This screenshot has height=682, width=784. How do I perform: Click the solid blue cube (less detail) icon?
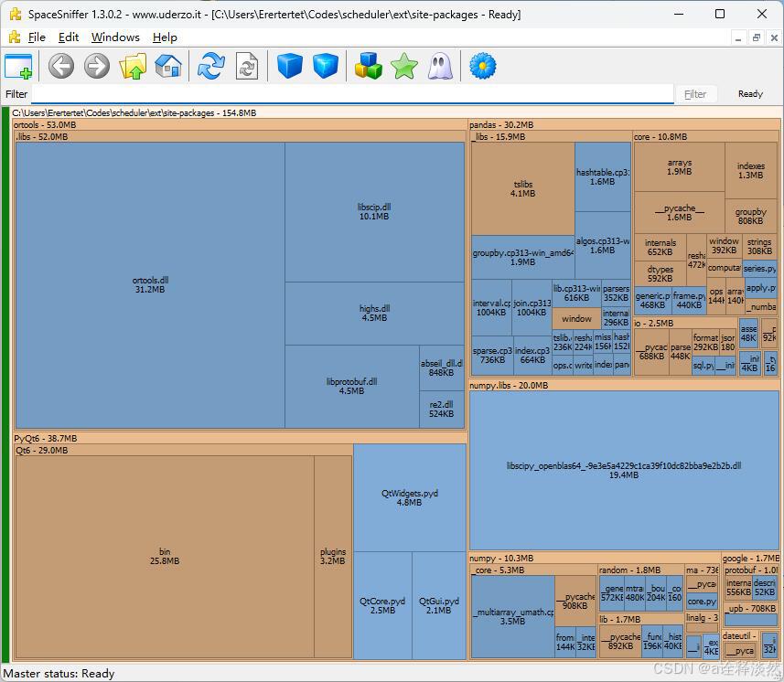point(289,66)
